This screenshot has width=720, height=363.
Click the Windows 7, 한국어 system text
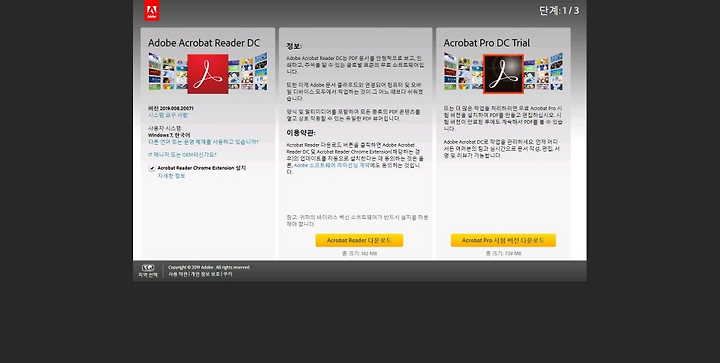click(x=169, y=135)
